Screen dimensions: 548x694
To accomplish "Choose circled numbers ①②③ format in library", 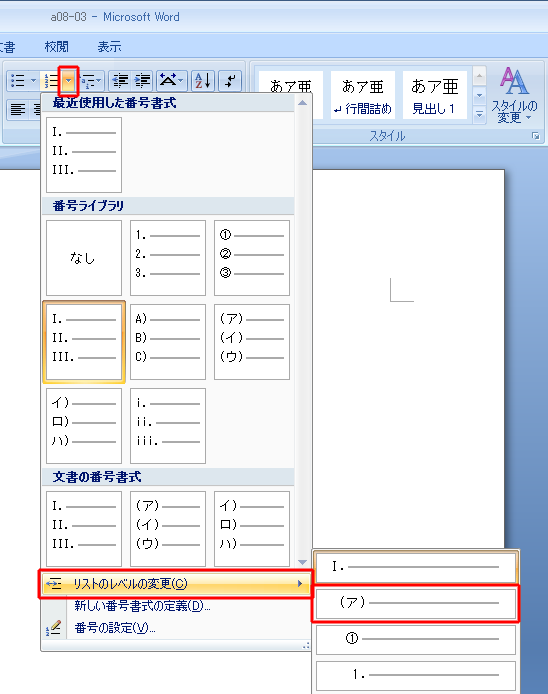I will pos(252,258).
